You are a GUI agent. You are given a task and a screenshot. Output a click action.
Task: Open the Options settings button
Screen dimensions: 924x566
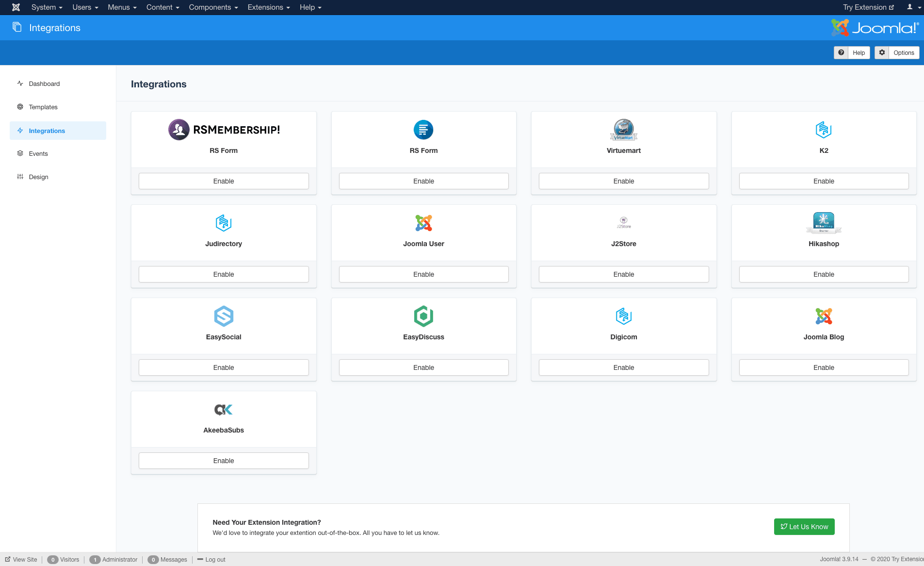pos(897,53)
